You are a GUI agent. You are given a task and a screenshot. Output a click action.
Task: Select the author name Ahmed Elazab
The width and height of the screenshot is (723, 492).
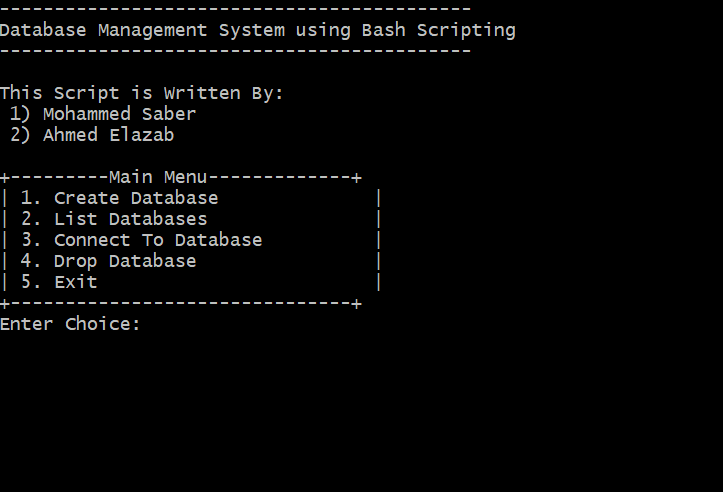pyautogui.click(x=108, y=135)
